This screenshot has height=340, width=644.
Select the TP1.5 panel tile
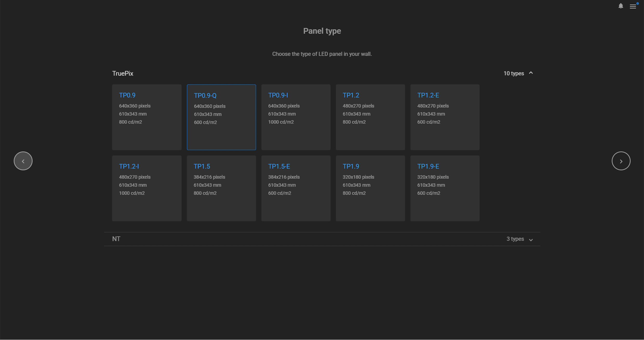pos(221,188)
